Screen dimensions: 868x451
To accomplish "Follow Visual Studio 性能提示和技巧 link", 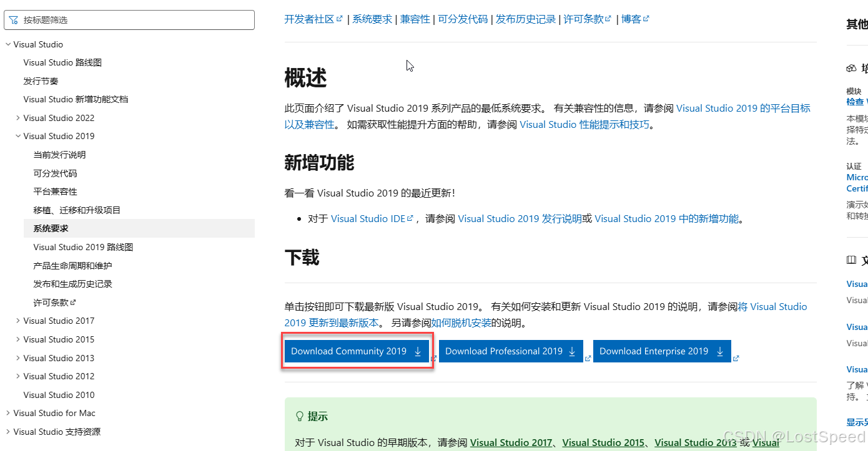I will (x=584, y=124).
